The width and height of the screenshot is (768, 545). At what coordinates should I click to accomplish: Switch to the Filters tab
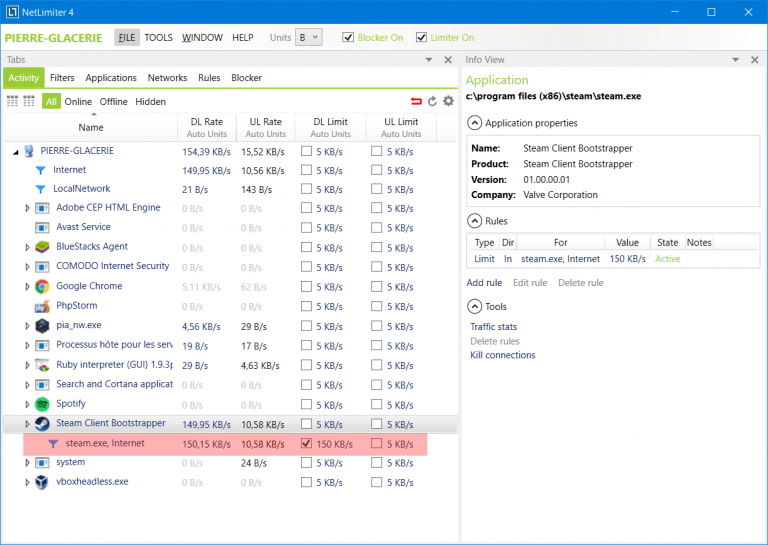(x=62, y=78)
